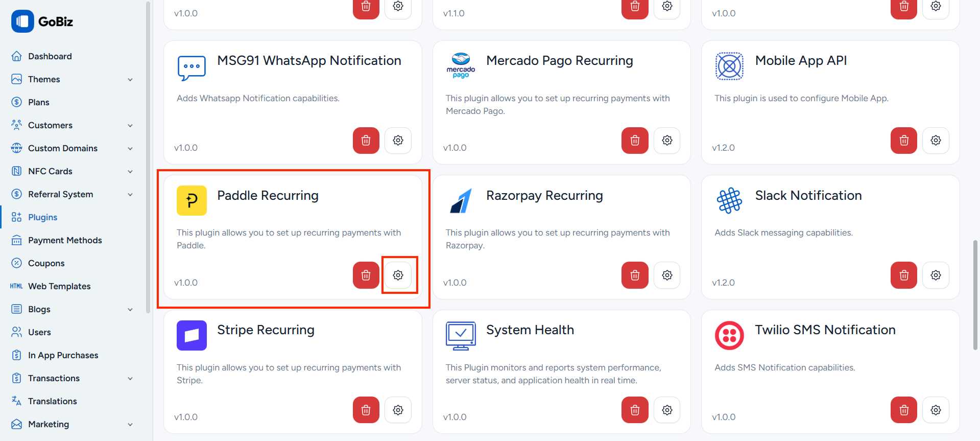Open Stripe Recurring settings gear
980x441 pixels.
click(x=398, y=410)
